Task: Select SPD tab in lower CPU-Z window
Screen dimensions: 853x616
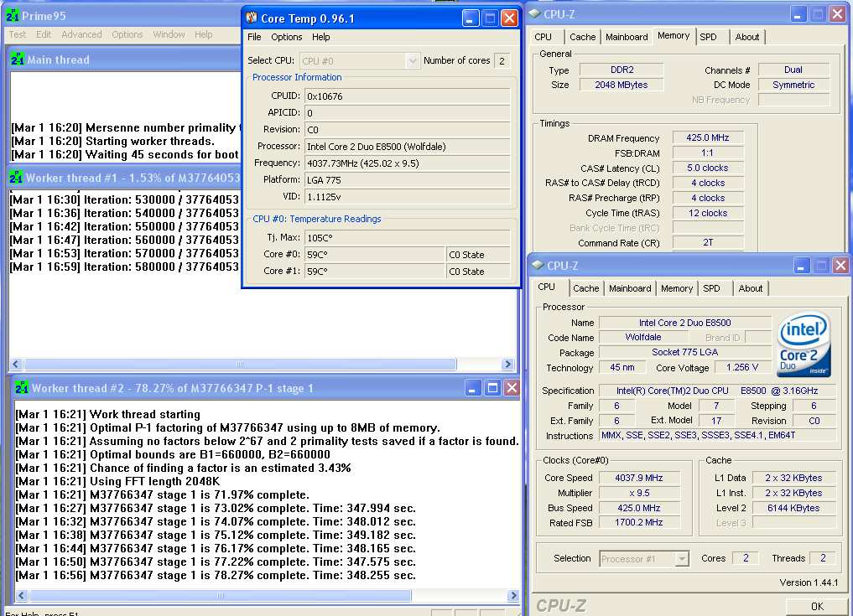Action: [711, 288]
